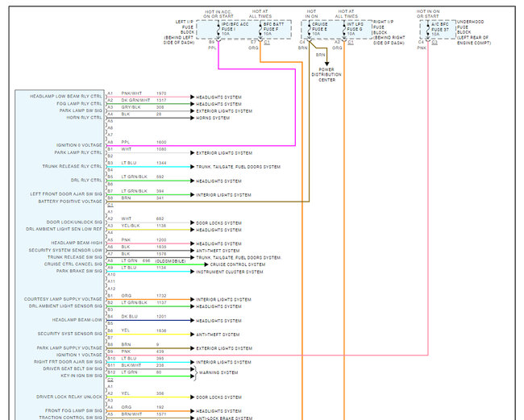The image size is (524, 420).
Task: Click the 'IGNITION 1 VOLTAGE' label
Action: [79, 355]
